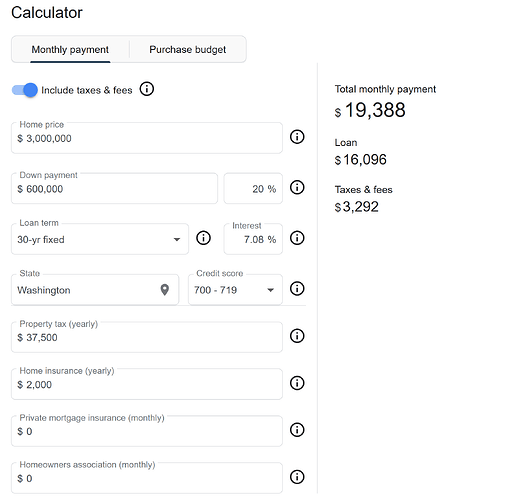The width and height of the screenshot is (513, 500).
Task: Open the Credit score info icon
Action: click(297, 289)
